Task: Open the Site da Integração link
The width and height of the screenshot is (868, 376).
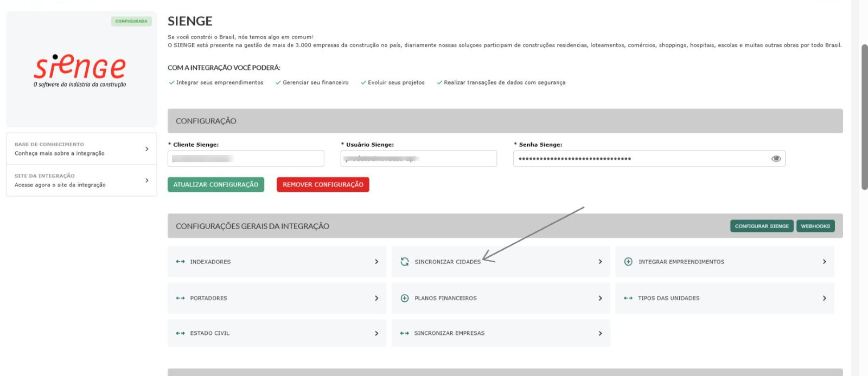Action: click(x=81, y=180)
